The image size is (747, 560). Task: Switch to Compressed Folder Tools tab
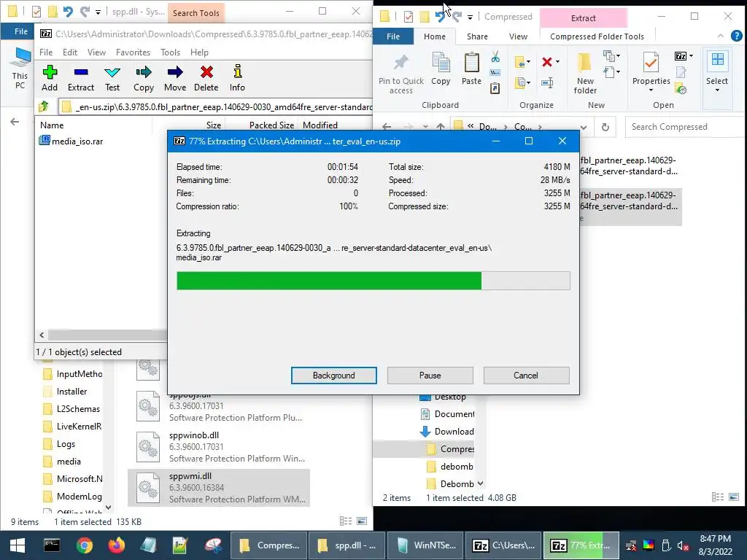coord(597,36)
